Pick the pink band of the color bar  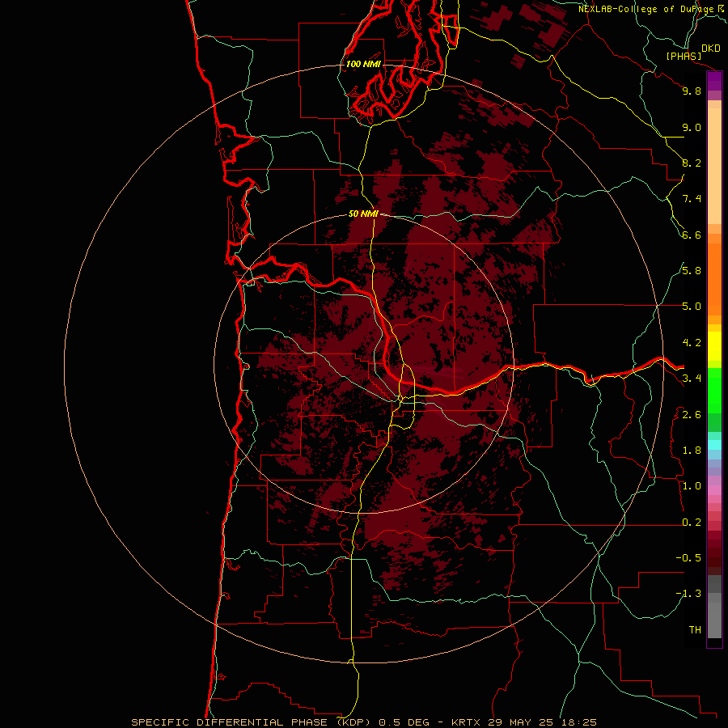tap(714, 490)
